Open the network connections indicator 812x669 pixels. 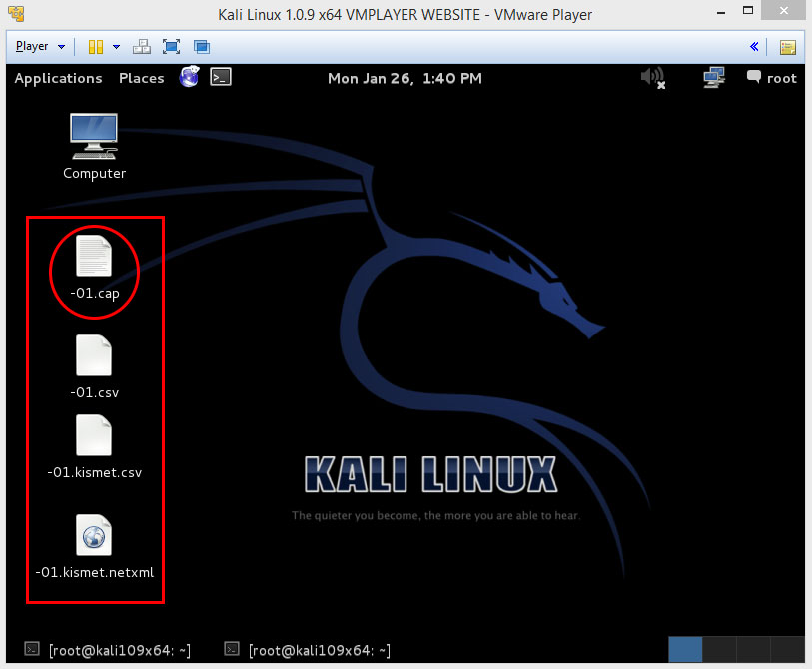pyautogui.click(x=714, y=78)
